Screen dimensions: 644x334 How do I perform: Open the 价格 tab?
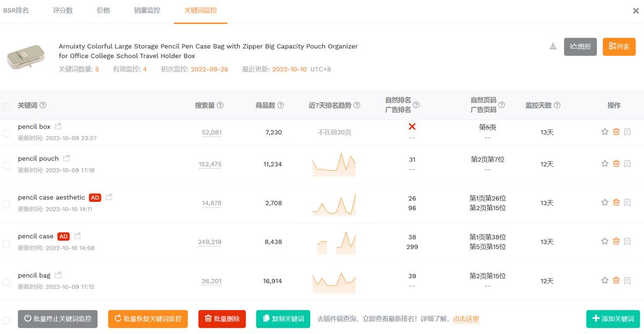103,9
